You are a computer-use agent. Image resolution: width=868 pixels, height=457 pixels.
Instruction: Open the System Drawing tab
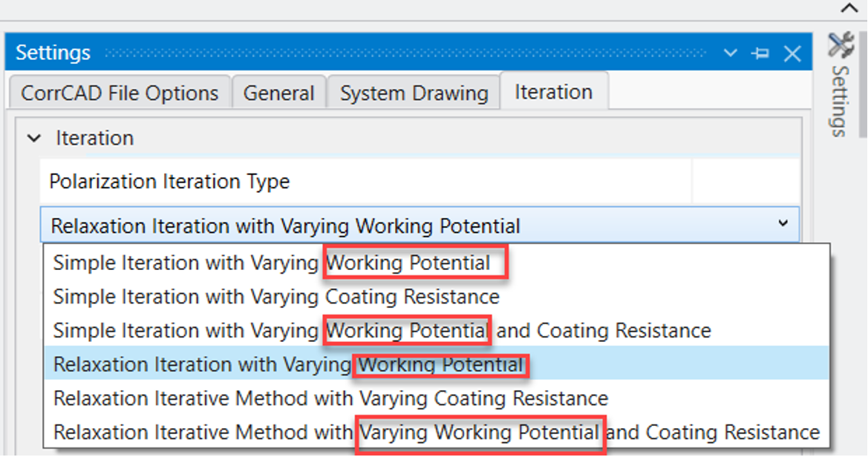(414, 93)
